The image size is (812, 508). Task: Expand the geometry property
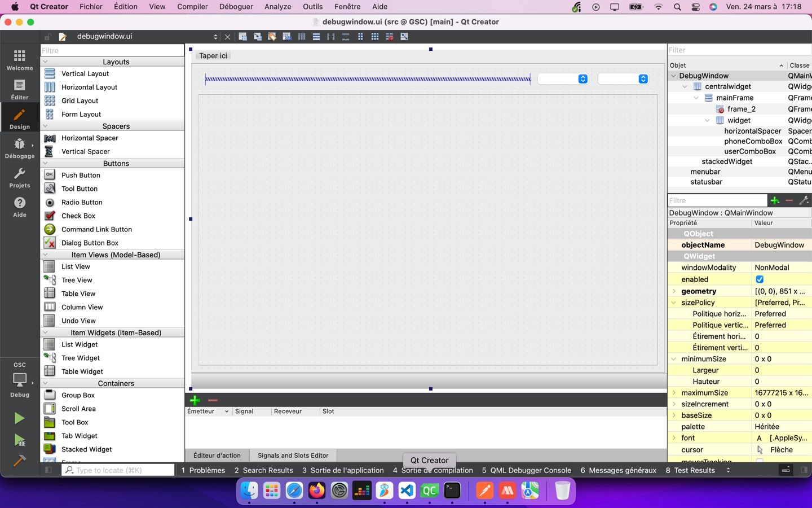click(674, 291)
